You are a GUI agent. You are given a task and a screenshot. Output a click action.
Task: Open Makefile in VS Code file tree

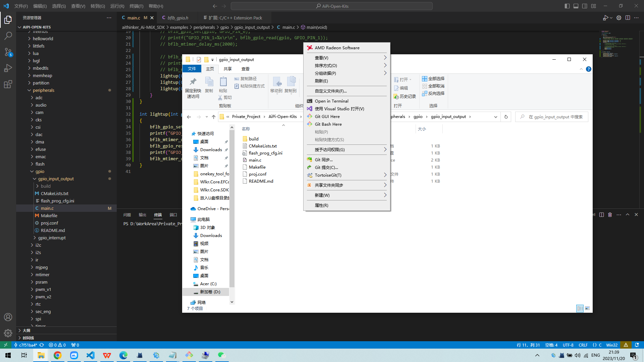(x=49, y=216)
